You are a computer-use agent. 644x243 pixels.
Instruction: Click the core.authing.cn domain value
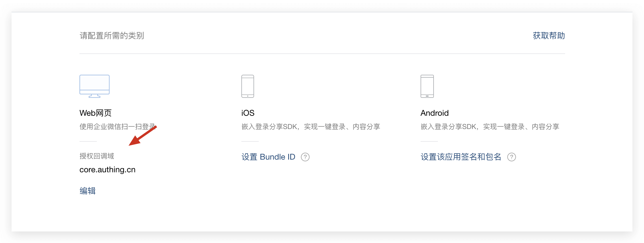[107, 170]
